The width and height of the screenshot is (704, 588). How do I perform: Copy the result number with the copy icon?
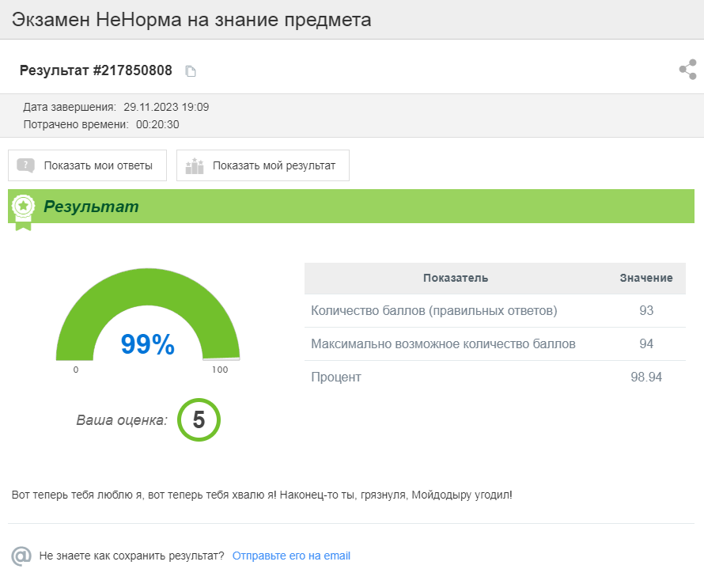(x=190, y=71)
